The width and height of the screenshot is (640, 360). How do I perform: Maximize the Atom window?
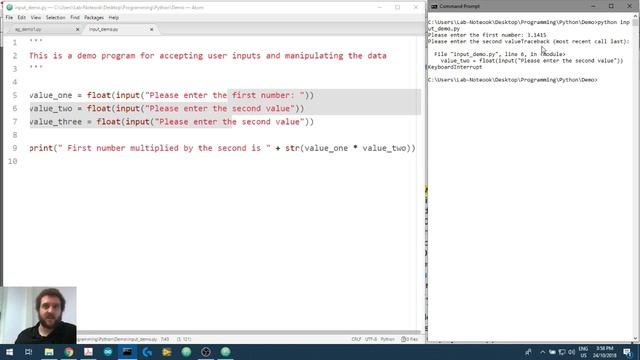(398, 7)
